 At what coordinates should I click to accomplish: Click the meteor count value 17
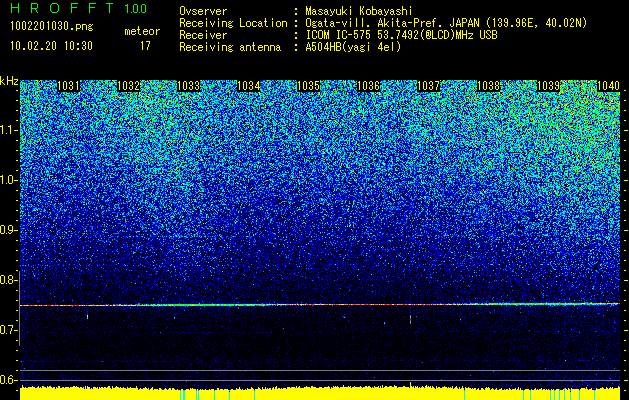(145, 46)
